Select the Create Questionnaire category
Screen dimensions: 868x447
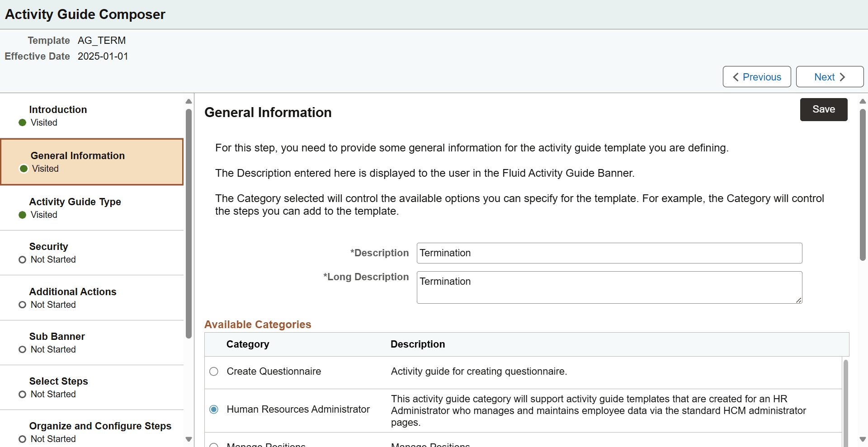click(x=213, y=372)
